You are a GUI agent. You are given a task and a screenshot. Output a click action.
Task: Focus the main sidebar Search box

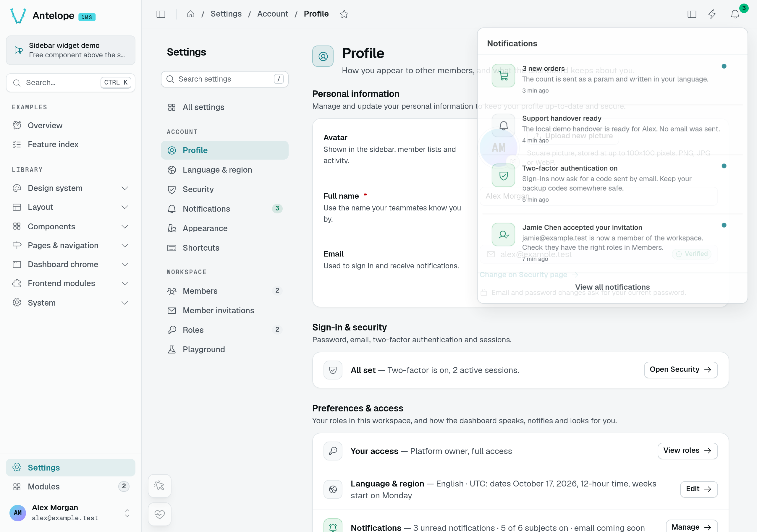pyautogui.click(x=71, y=82)
